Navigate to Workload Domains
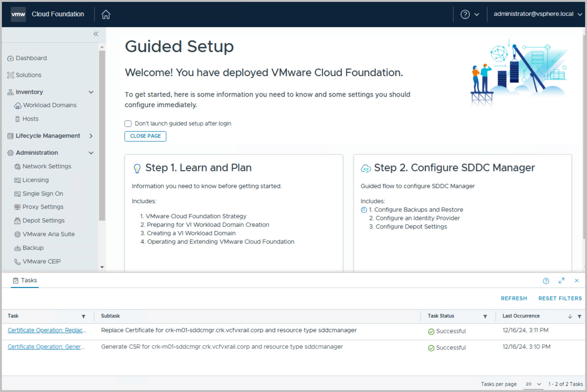The height and width of the screenshot is (392, 587). (50, 105)
